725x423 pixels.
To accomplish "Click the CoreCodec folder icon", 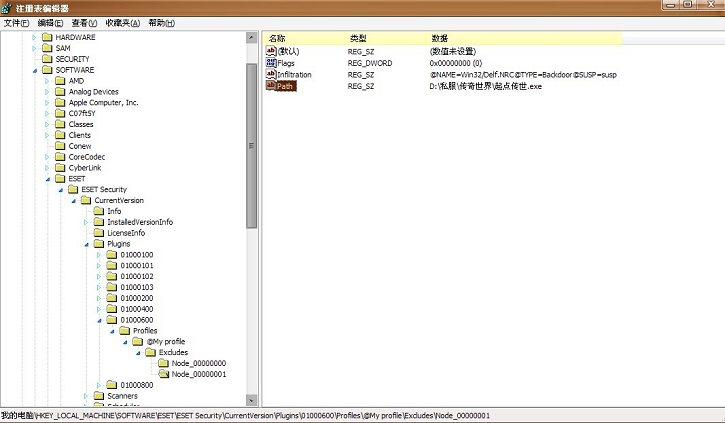I will coord(60,157).
